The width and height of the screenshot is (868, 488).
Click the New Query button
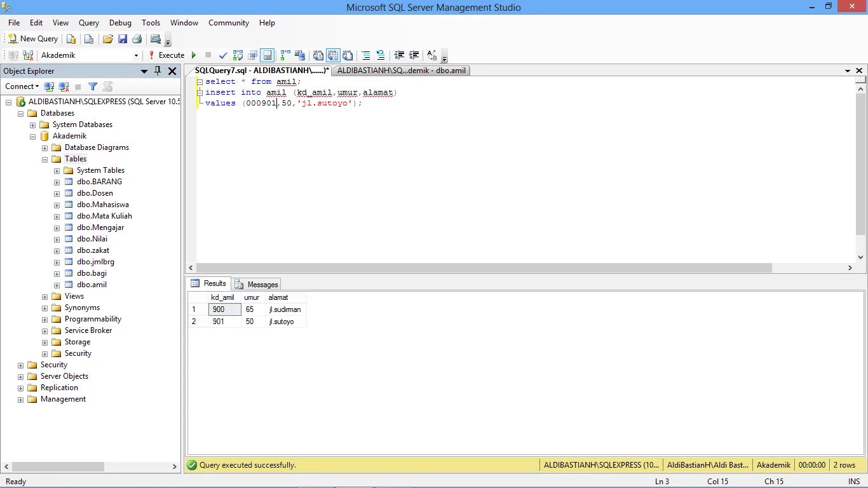click(33, 39)
